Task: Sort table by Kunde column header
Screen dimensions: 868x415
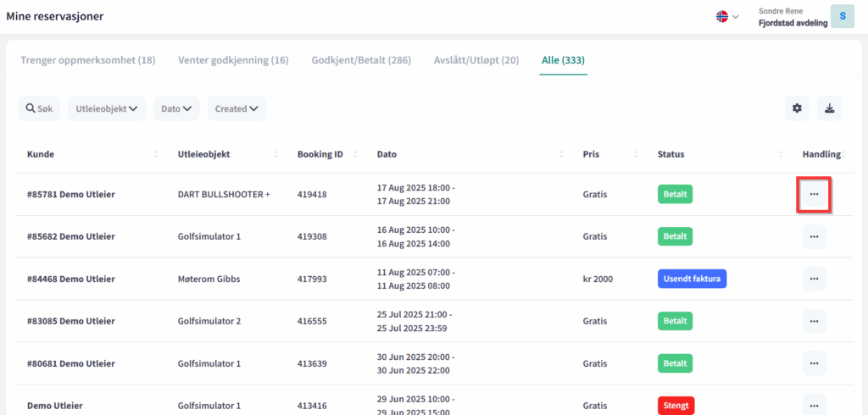Action: [x=41, y=154]
